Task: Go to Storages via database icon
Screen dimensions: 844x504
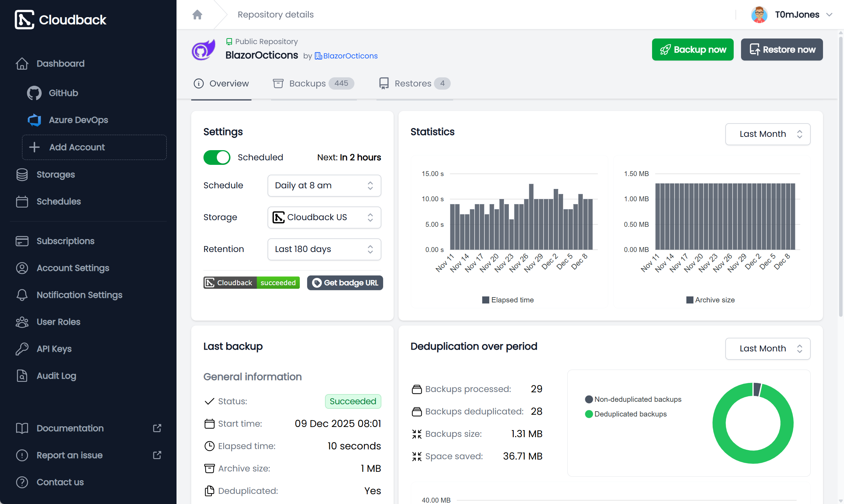Action: (x=22, y=175)
